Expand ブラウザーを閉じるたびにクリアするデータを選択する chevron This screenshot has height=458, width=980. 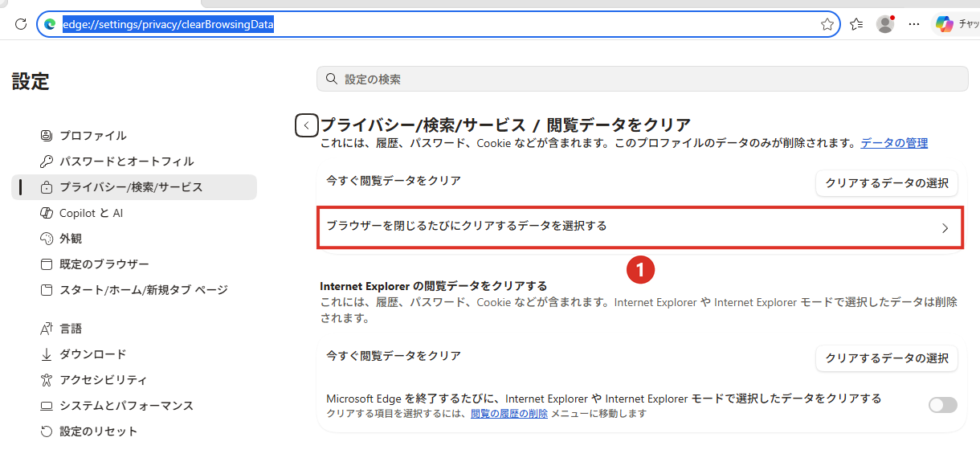coord(945,228)
